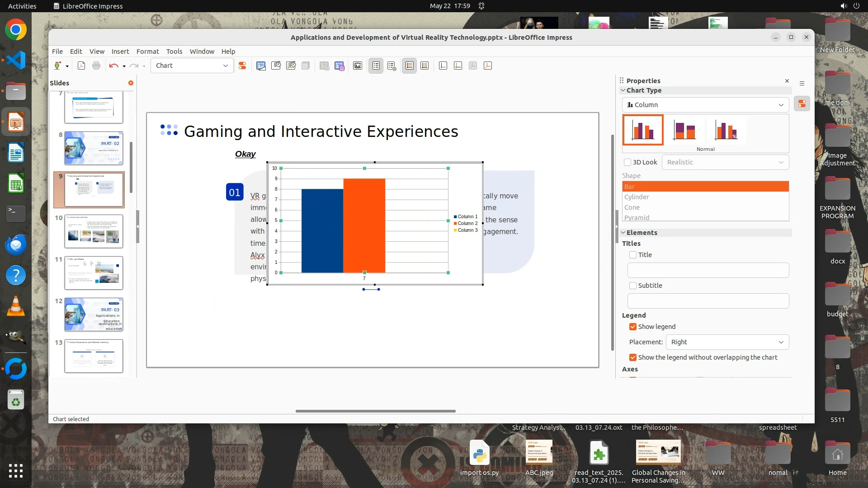Open the Format menu
Image resolution: width=868 pixels, height=488 pixels.
pyautogui.click(x=147, y=52)
